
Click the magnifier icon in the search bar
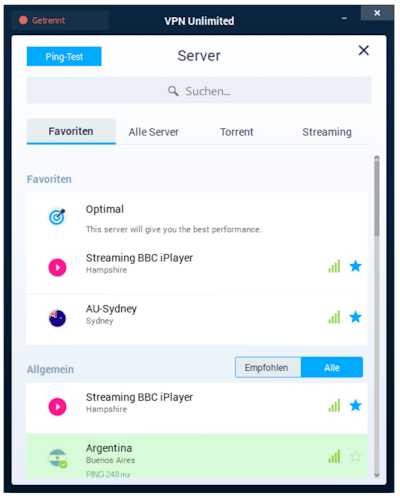(x=173, y=91)
